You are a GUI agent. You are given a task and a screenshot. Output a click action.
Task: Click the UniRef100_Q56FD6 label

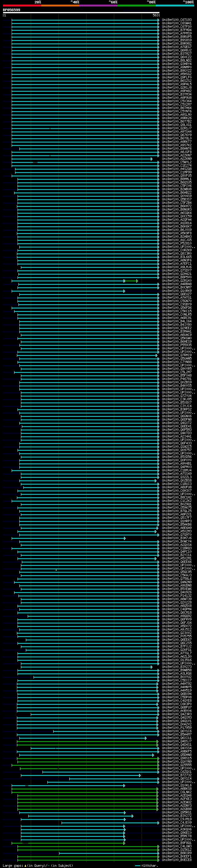click(176, 308)
